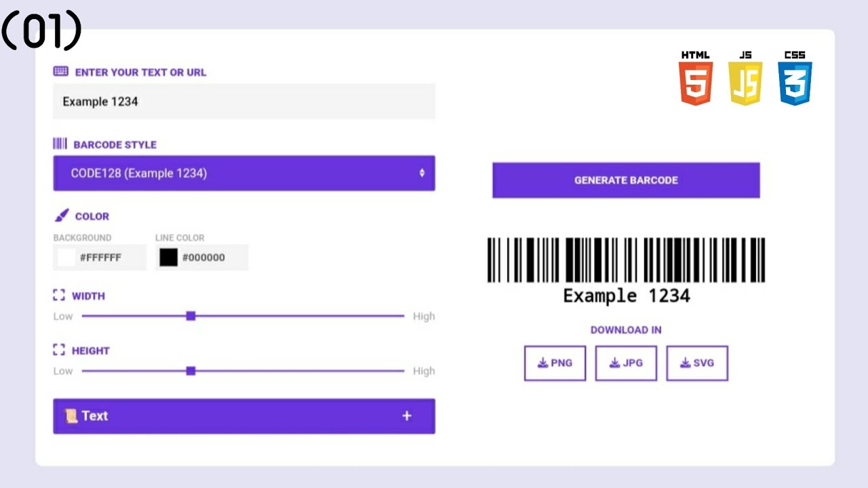Viewport: 868px width, 488px height.
Task: Click the black line color swatch
Action: pyautogui.click(x=169, y=258)
